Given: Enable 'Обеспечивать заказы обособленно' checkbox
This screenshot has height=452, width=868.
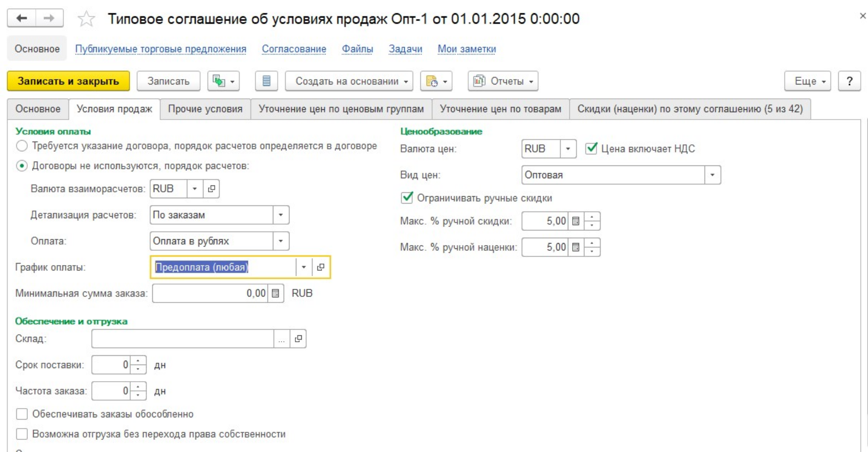Looking at the screenshot, I should (22, 414).
